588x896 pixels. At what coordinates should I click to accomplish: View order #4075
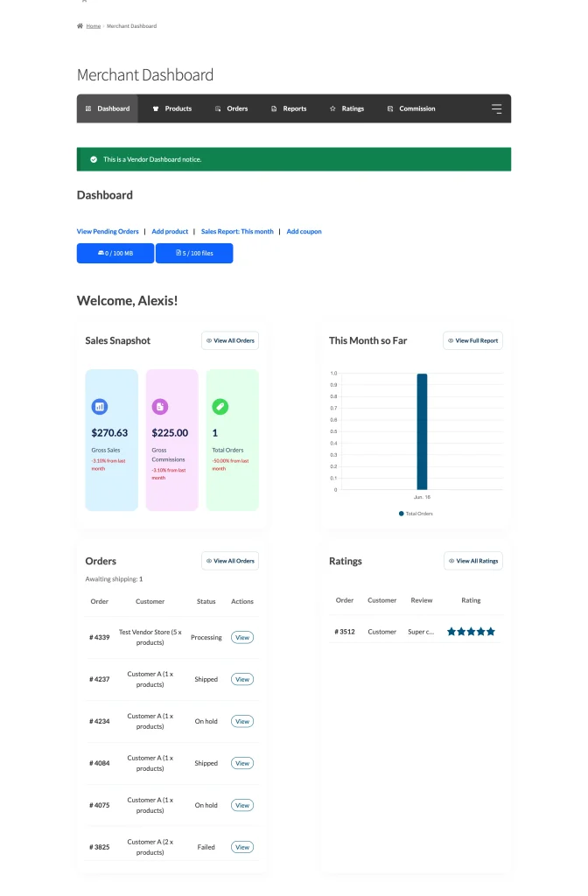point(242,806)
